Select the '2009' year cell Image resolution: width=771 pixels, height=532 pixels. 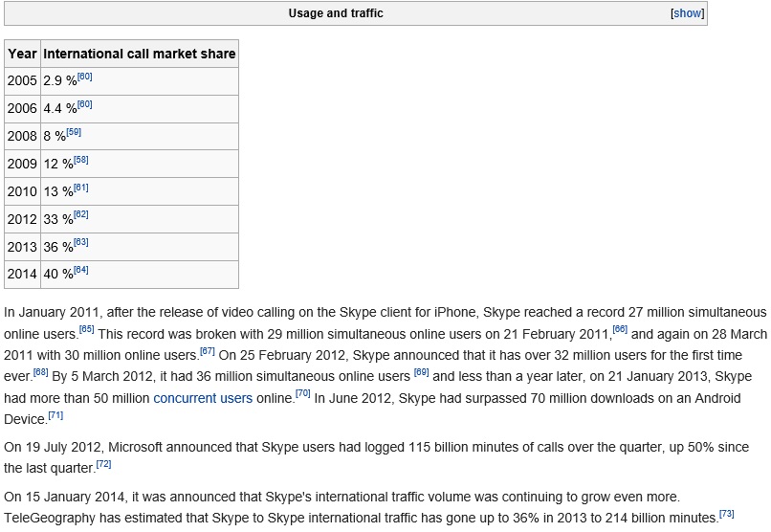[x=22, y=164]
